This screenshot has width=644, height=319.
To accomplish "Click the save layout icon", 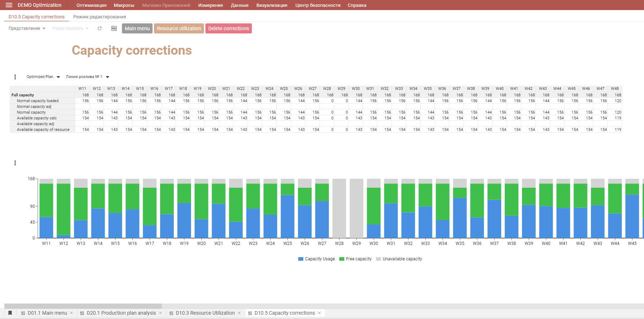I will pyautogui.click(x=114, y=28).
